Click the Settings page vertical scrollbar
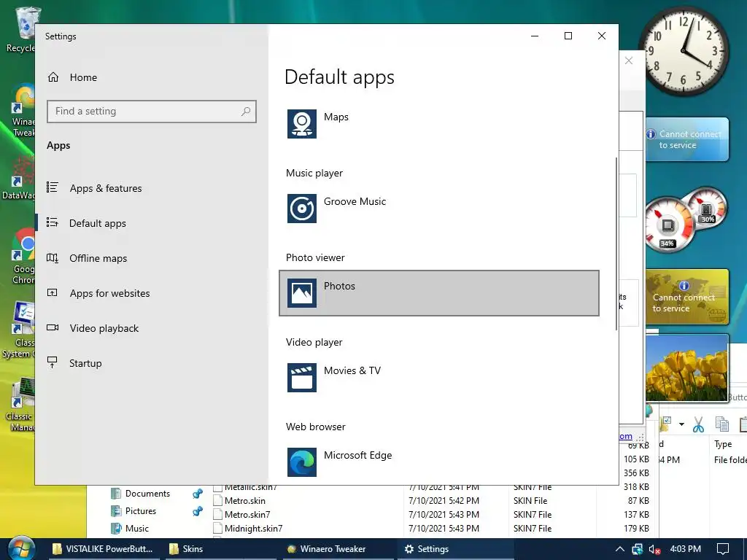Viewport: 747px width, 560px height. 616,243
